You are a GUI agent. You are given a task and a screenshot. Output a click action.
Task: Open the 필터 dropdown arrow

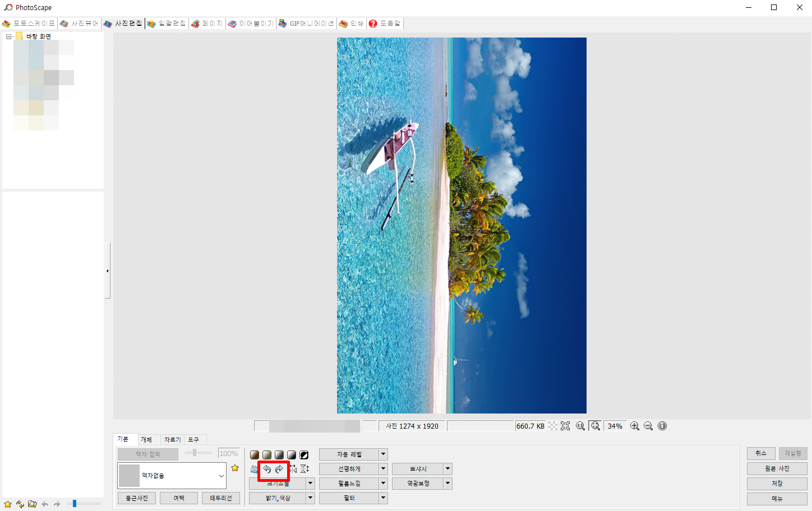click(x=384, y=498)
